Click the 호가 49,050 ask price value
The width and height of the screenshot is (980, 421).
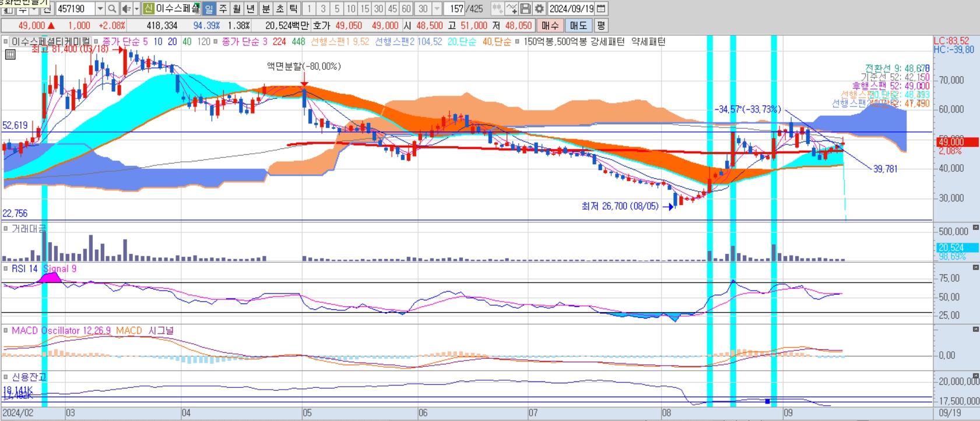coord(349,26)
